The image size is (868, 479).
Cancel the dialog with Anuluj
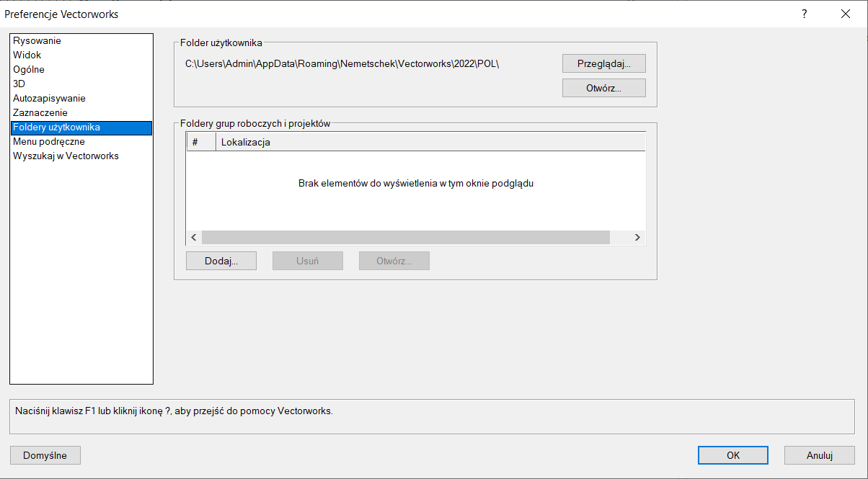tap(820, 455)
